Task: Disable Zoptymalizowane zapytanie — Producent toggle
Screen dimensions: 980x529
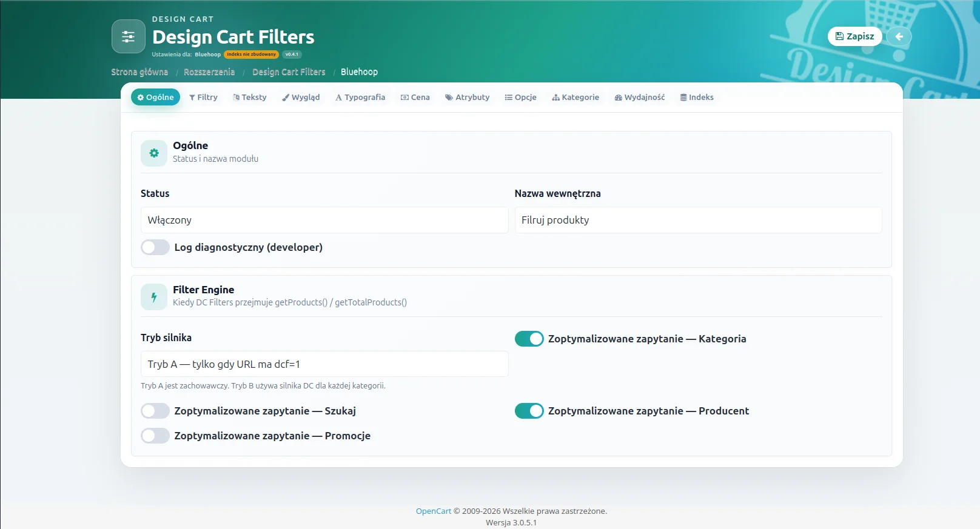Action: pos(529,411)
